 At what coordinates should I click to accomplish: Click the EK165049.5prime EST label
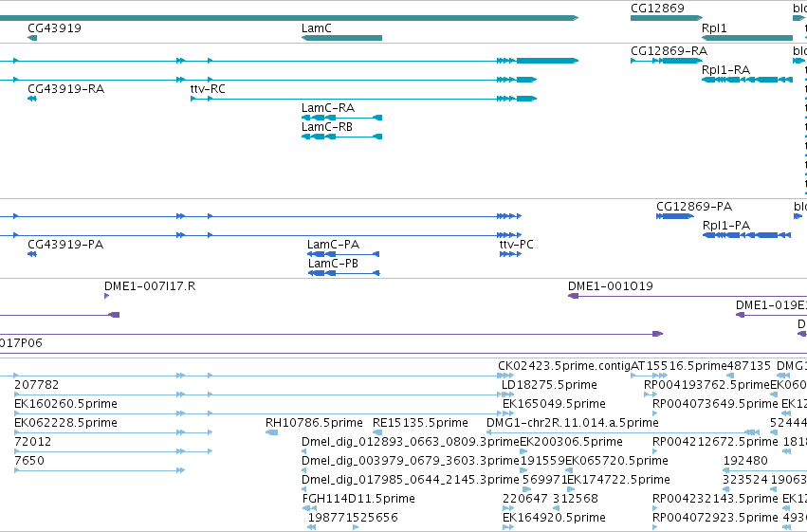[554, 404]
